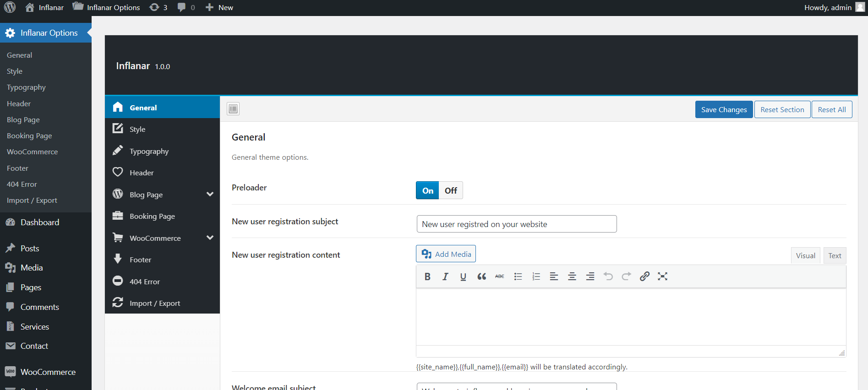
Task: Expand the WooCommerce section chevron
Action: 210,238
